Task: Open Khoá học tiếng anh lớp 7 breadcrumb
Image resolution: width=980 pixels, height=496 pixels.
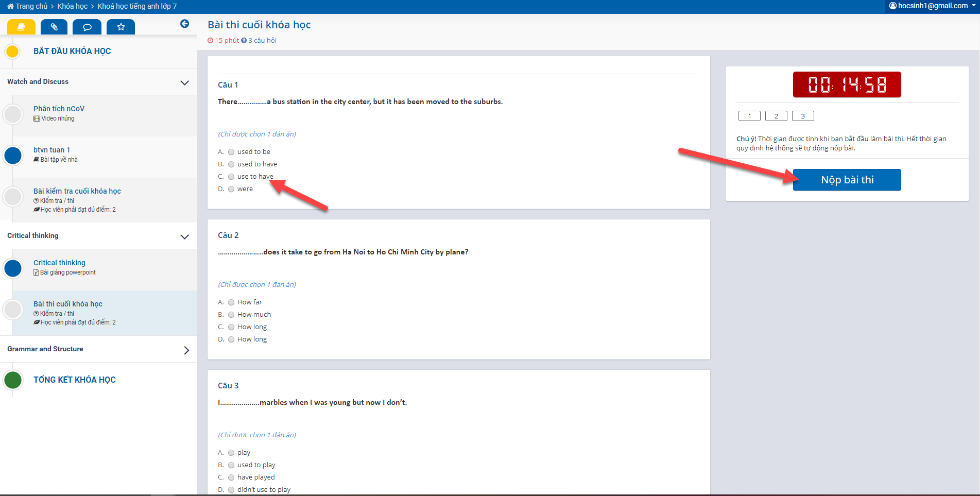Action: [x=137, y=6]
